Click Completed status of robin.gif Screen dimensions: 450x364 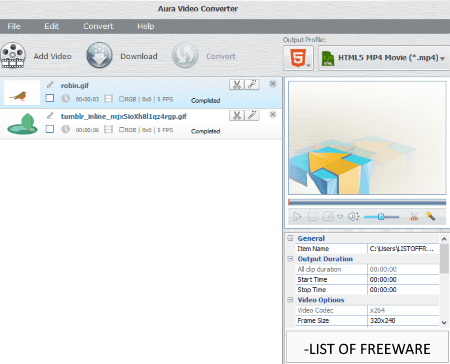click(205, 100)
